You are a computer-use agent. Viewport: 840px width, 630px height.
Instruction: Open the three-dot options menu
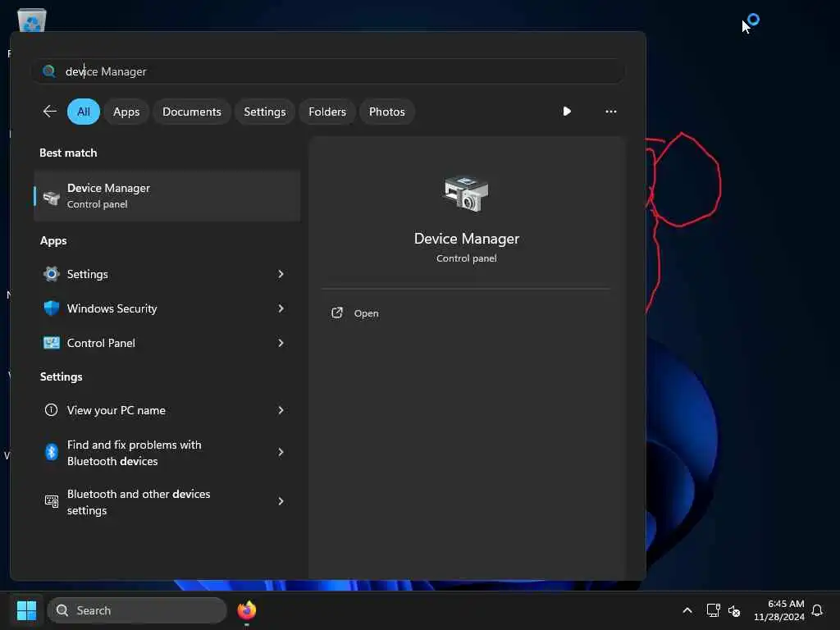pos(610,112)
